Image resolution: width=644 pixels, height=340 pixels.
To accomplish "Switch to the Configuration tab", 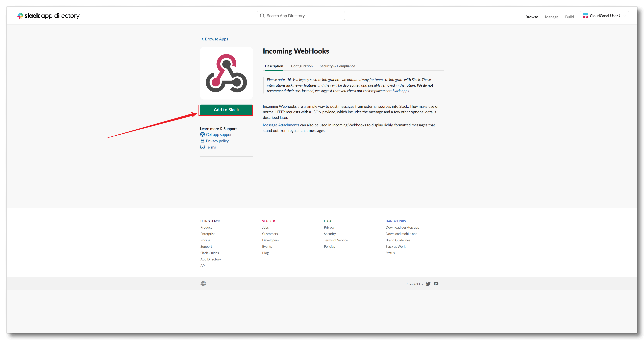I will tap(302, 66).
